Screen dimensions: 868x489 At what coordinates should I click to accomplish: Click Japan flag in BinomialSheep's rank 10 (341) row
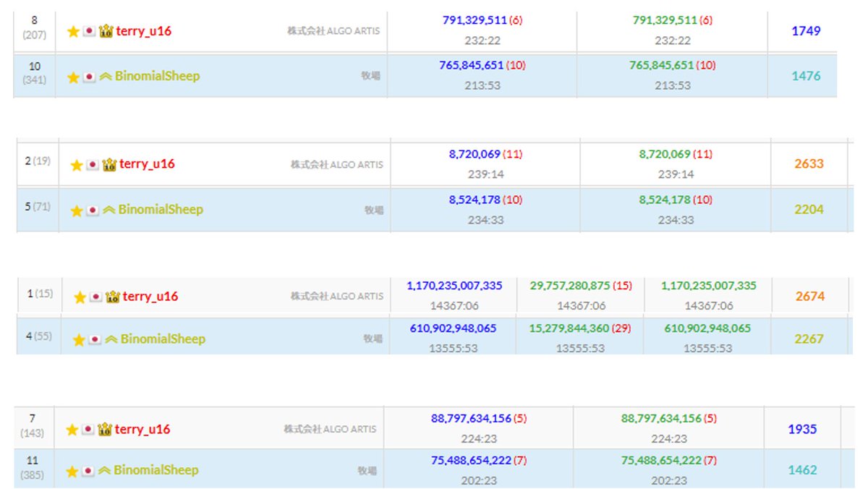(x=89, y=77)
